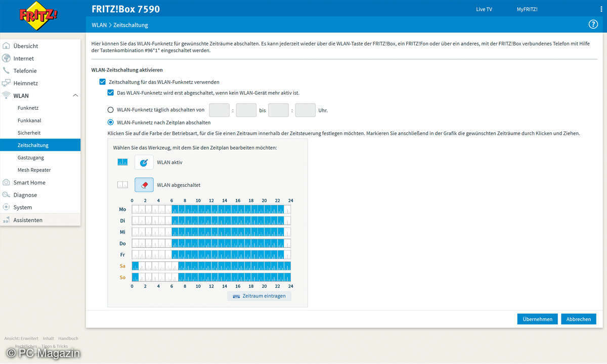Click the Internet globe icon

[6, 58]
